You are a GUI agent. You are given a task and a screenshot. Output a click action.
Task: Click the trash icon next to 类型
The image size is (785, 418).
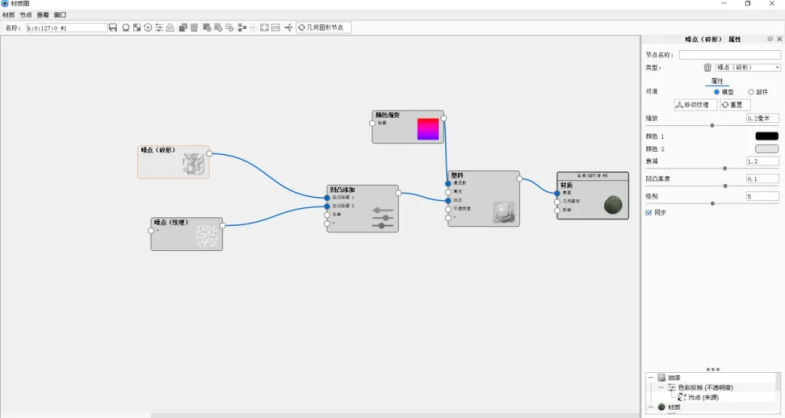tap(706, 67)
